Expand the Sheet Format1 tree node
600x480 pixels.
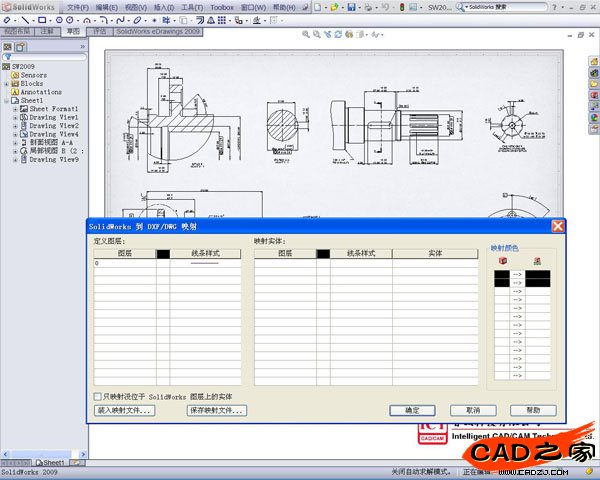(x=15, y=109)
